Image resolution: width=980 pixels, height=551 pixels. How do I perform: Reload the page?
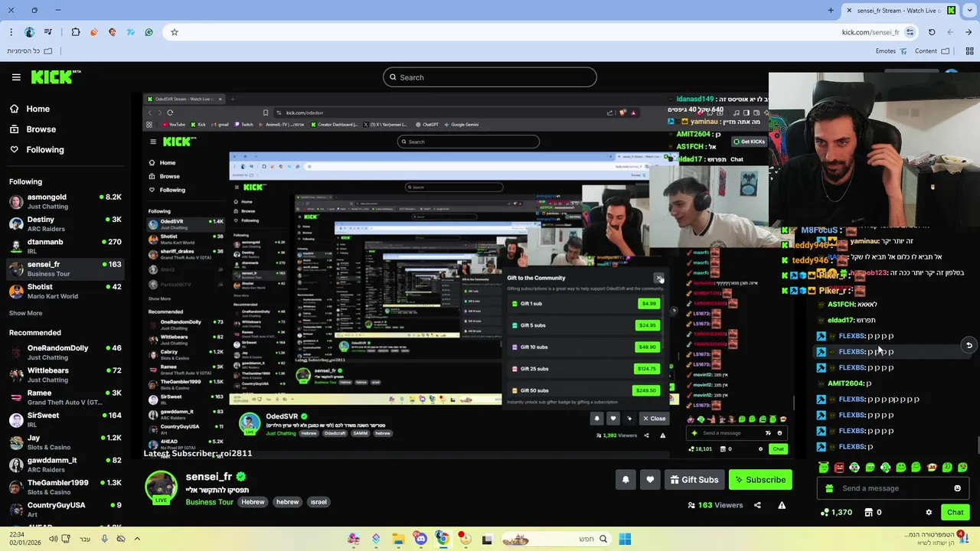click(932, 32)
